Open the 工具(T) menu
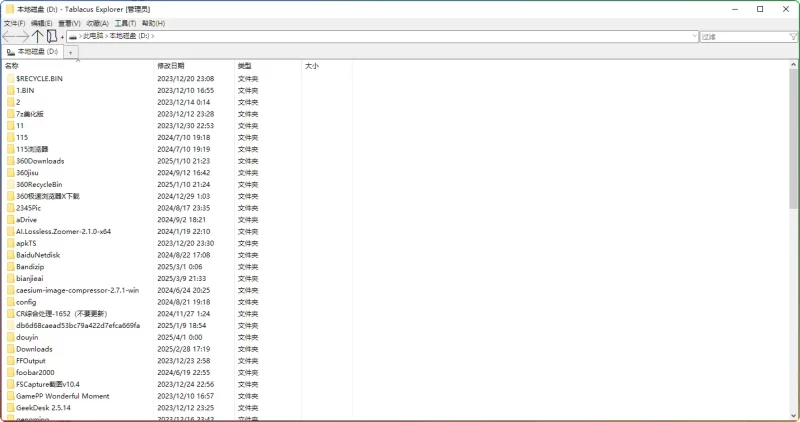Image resolution: width=800 pixels, height=422 pixels. click(125, 23)
